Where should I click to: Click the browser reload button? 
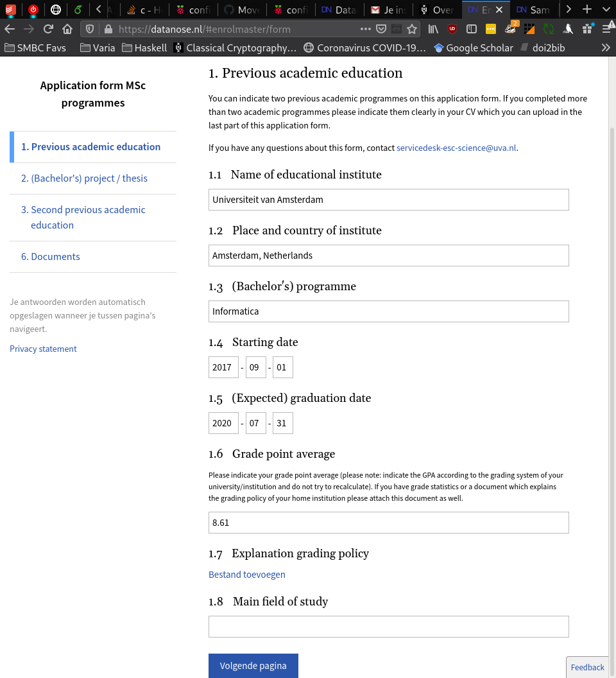coord(48,29)
